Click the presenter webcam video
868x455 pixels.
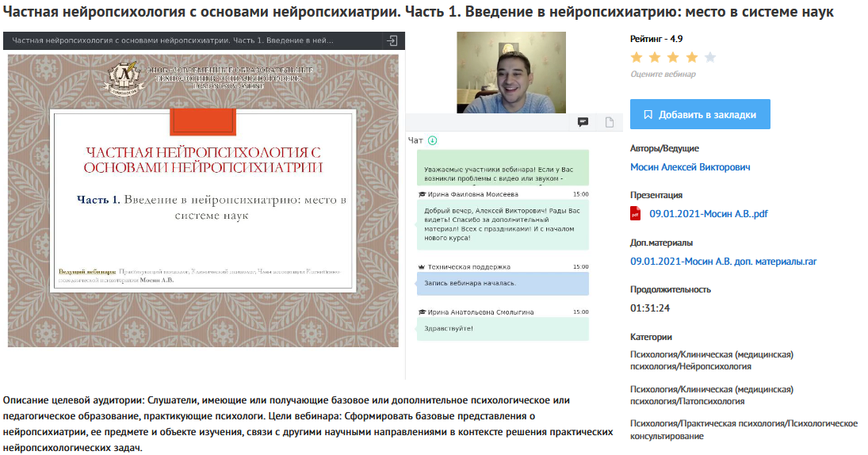(511, 72)
